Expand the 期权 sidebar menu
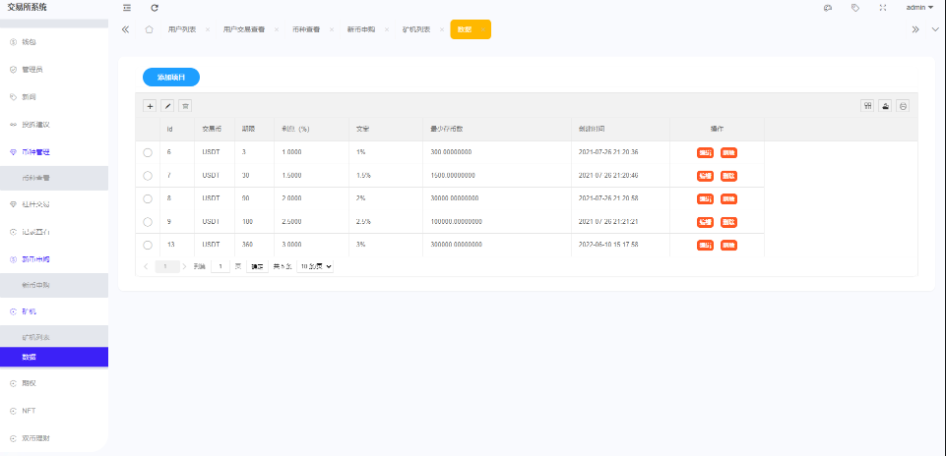 pyautogui.click(x=54, y=383)
